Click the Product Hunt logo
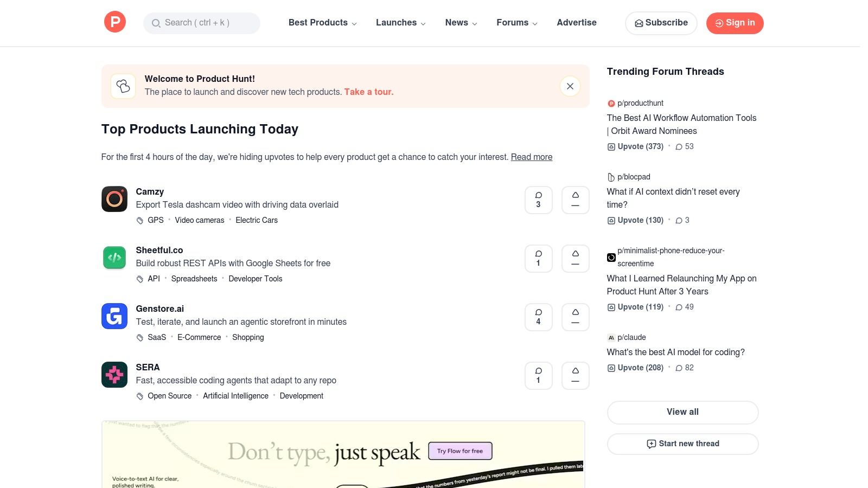 [114, 22]
